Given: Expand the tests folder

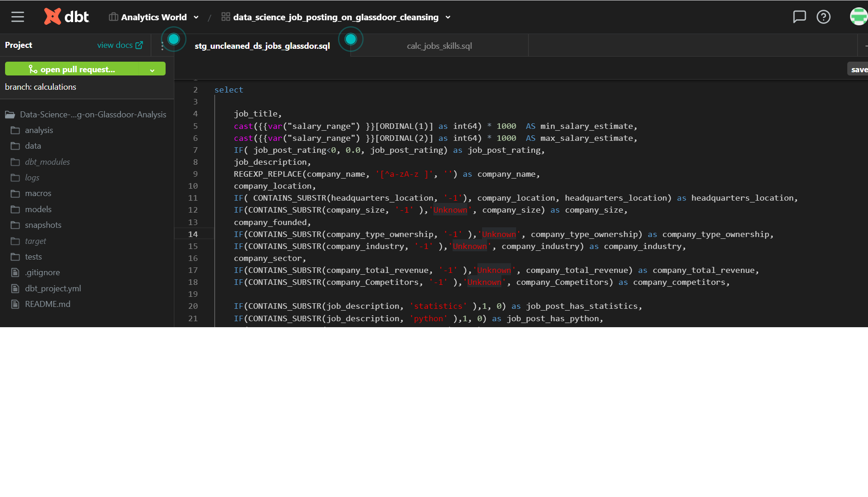Looking at the screenshot, I should pos(15,257).
